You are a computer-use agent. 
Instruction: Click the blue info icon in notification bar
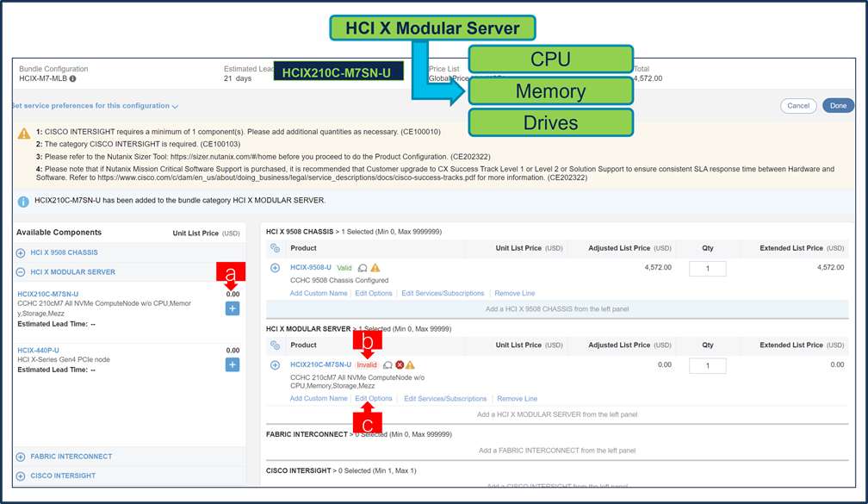click(22, 202)
